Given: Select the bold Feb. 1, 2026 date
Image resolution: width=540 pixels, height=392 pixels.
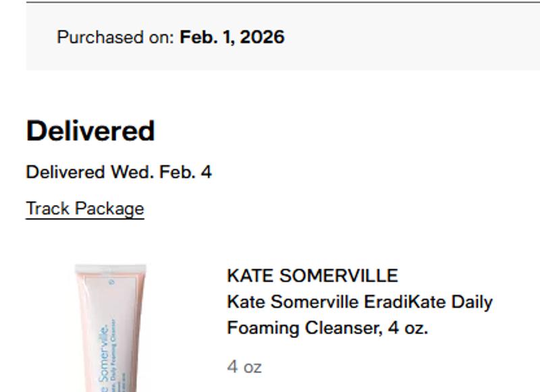Looking at the screenshot, I should 232,37.
